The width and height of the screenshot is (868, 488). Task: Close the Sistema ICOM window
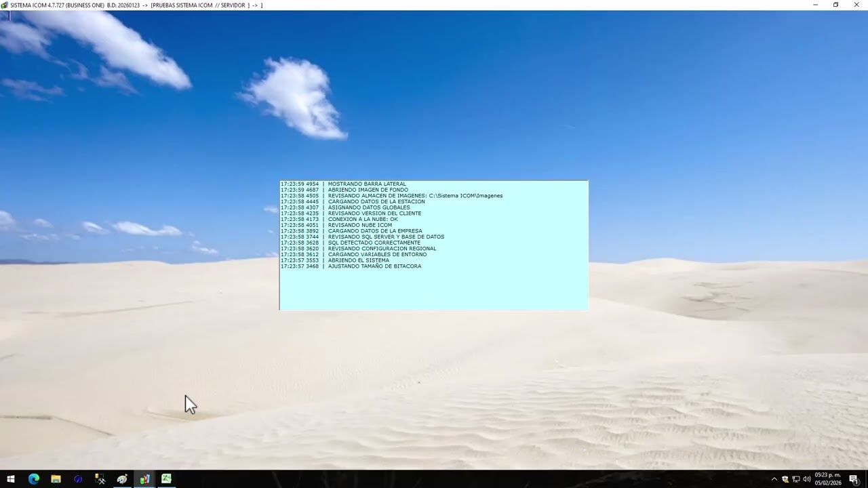click(x=856, y=5)
